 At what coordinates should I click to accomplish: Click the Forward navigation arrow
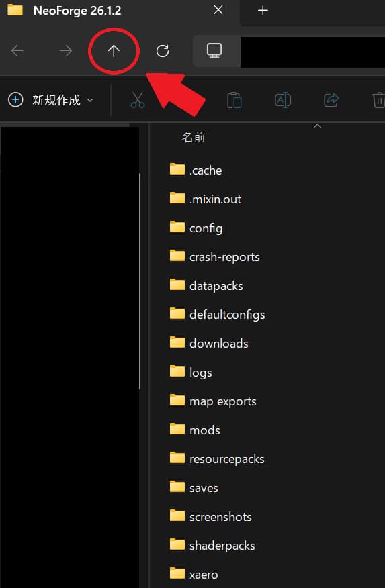click(66, 50)
